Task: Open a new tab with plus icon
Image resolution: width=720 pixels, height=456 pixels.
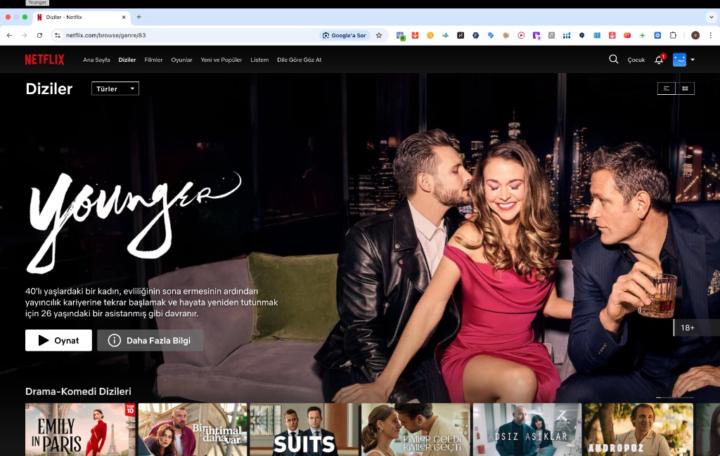Action: click(x=139, y=17)
